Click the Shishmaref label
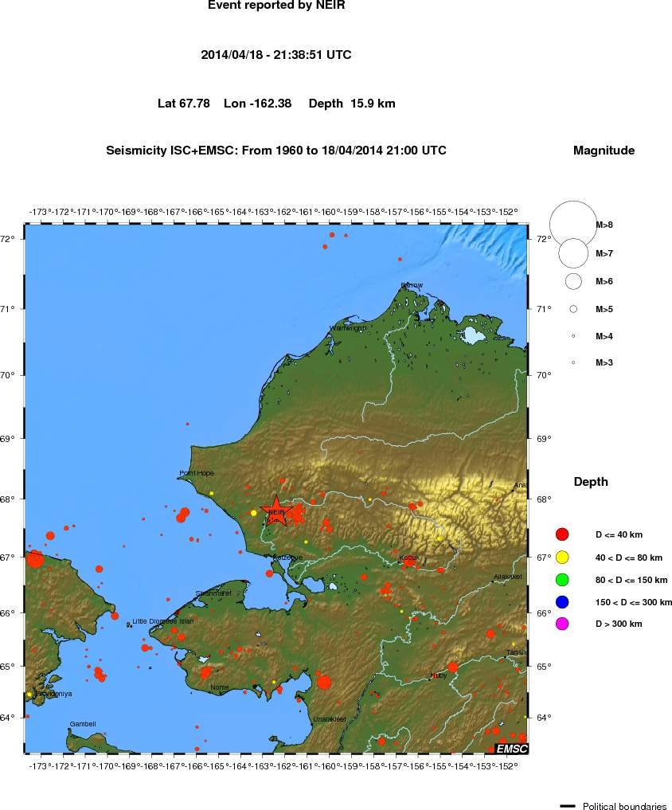The width and height of the screenshot is (672, 810). pos(213,593)
